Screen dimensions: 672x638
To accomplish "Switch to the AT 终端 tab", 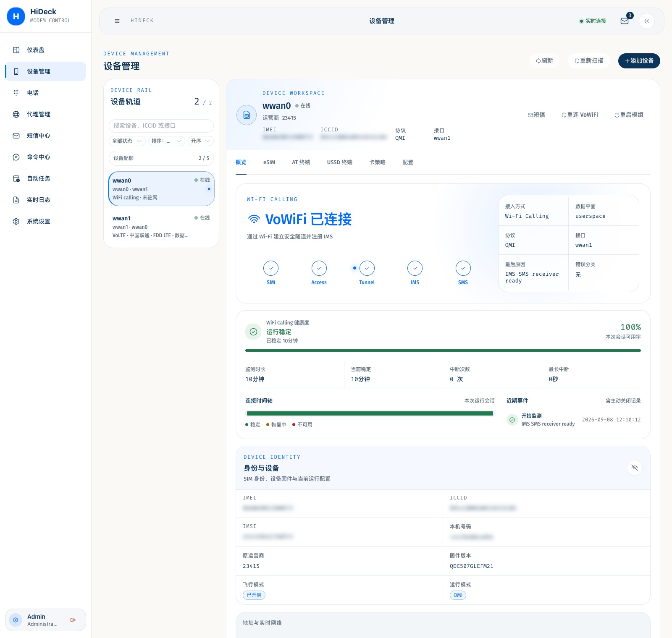I will [301, 162].
